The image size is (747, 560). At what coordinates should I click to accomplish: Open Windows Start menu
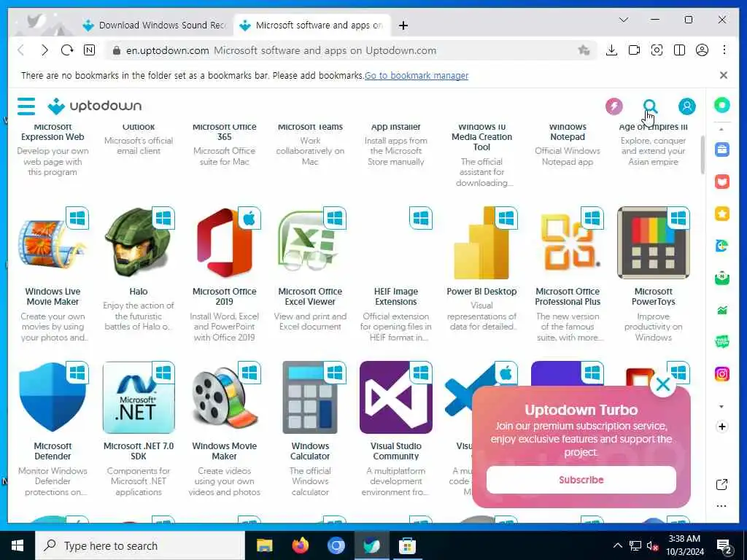click(x=18, y=545)
